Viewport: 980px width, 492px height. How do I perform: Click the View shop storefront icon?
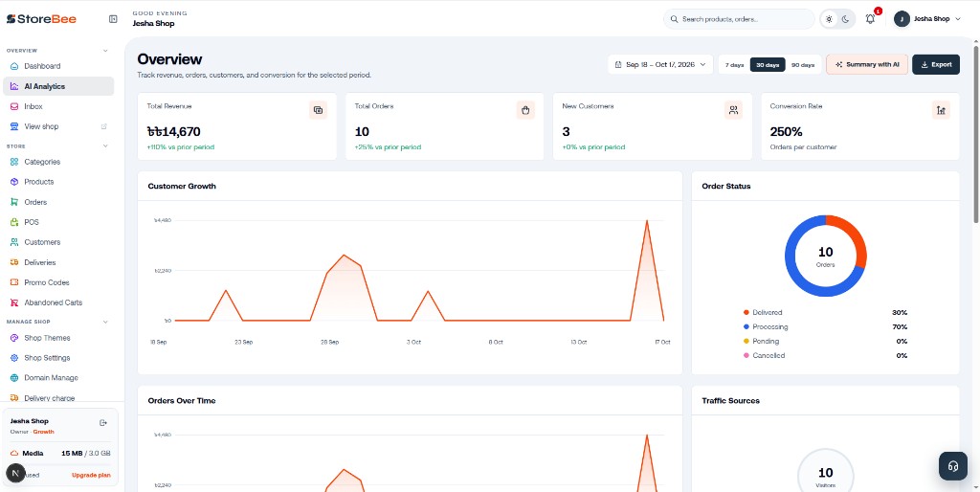pos(14,126)
